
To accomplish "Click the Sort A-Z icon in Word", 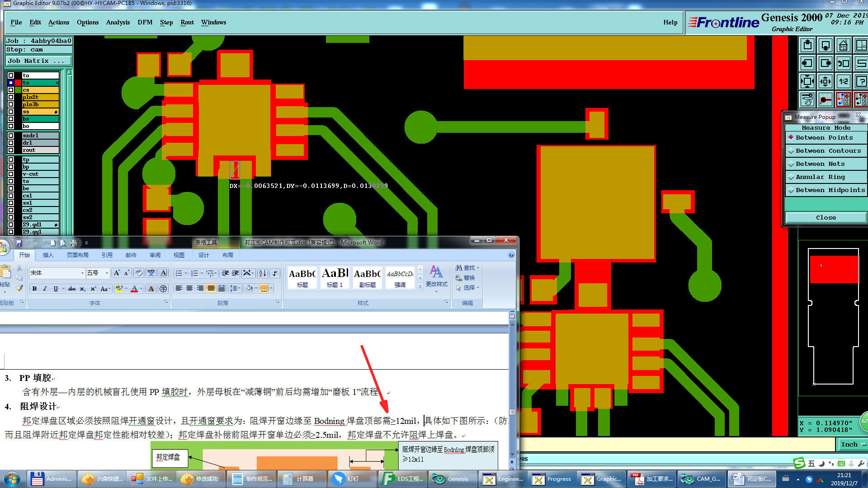I will [x=262, y=273].
